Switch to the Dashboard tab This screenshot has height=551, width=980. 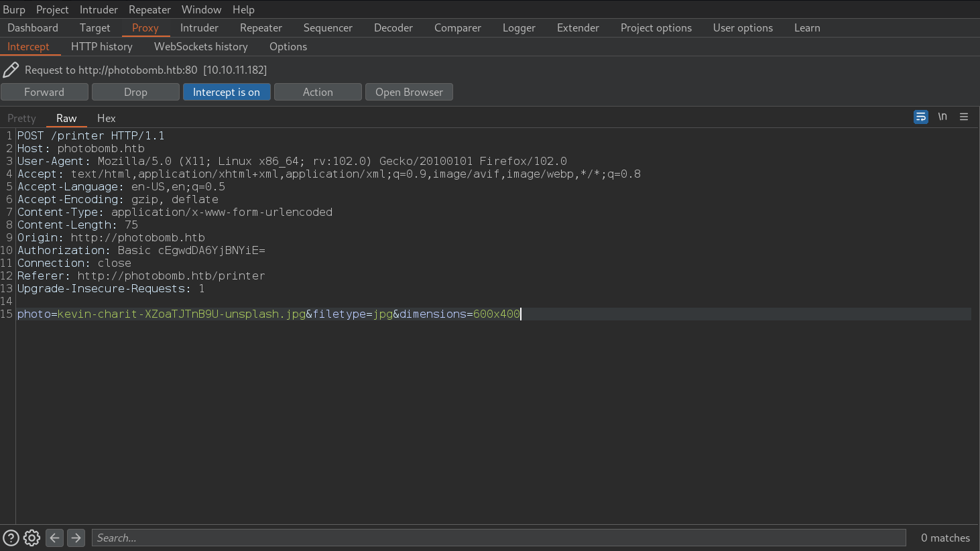click(x=33, y=27)
